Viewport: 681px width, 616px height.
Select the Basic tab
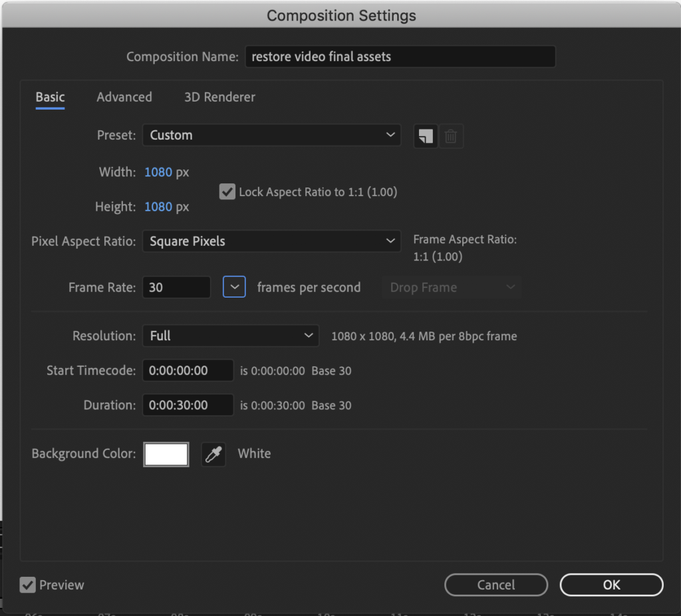point(50,97)
